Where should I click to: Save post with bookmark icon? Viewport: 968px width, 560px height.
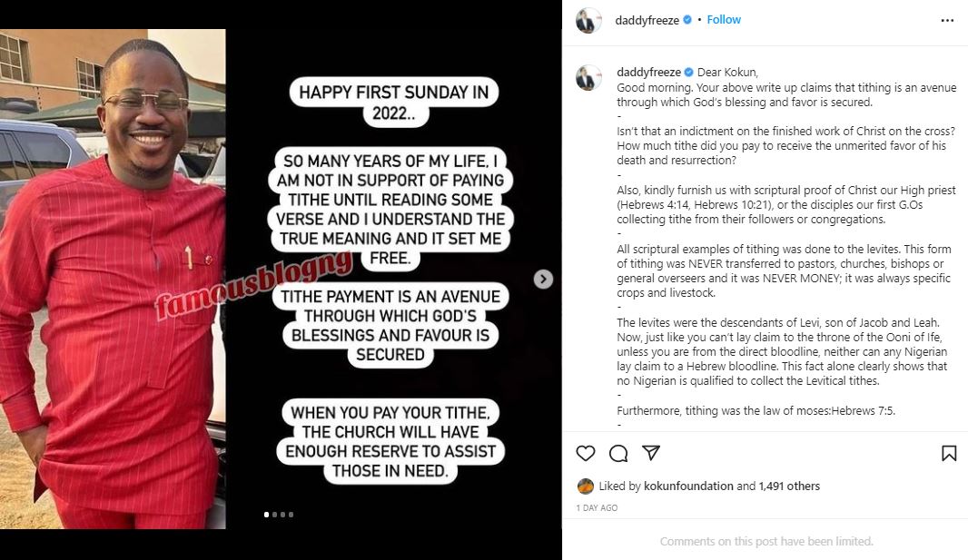tap(949, 453)
